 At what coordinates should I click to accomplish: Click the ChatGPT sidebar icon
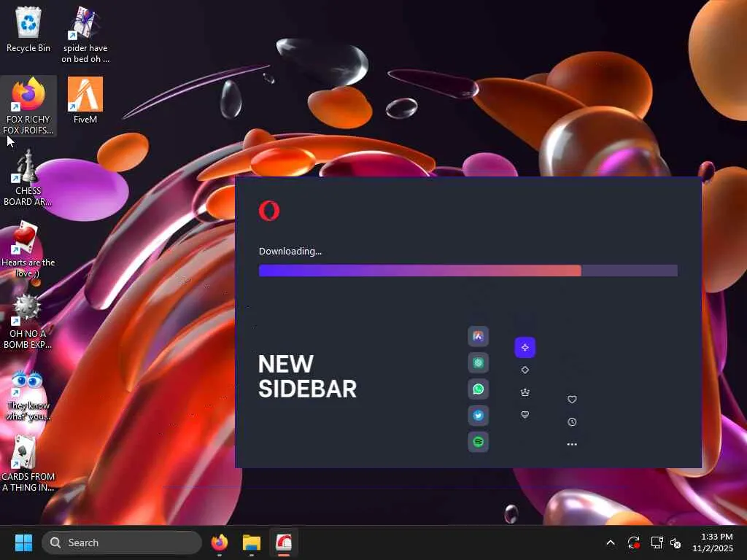pyautogui.click(x=478, y=363)
